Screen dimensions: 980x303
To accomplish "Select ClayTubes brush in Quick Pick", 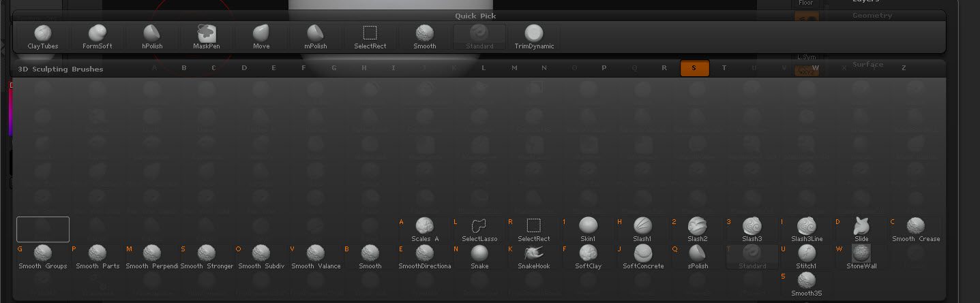I will pos(43,37).
